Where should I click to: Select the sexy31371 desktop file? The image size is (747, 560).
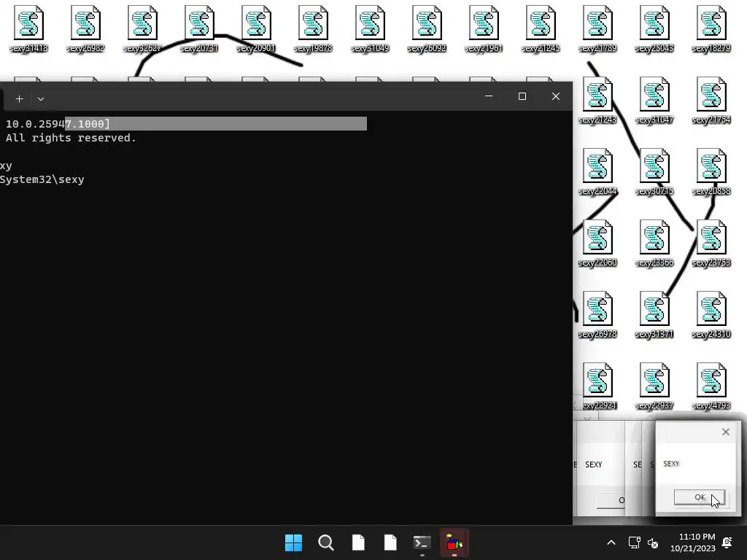654,315
